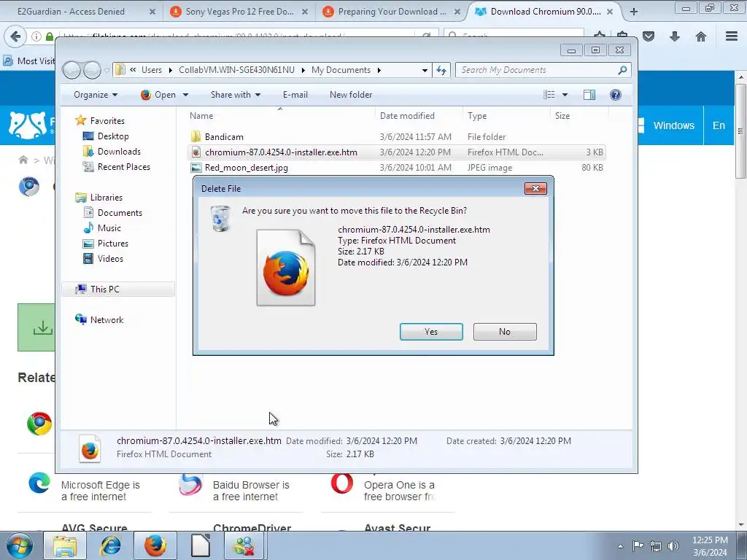Go back in the Firefox browser
The height and width of the screenshot is (560, 747).
coord(15,36)
